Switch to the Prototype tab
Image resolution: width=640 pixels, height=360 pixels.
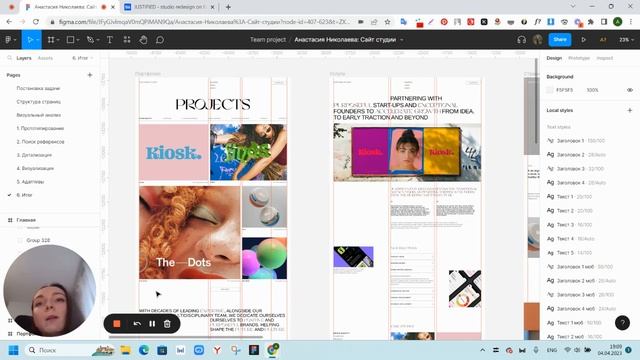coord(579,58)
